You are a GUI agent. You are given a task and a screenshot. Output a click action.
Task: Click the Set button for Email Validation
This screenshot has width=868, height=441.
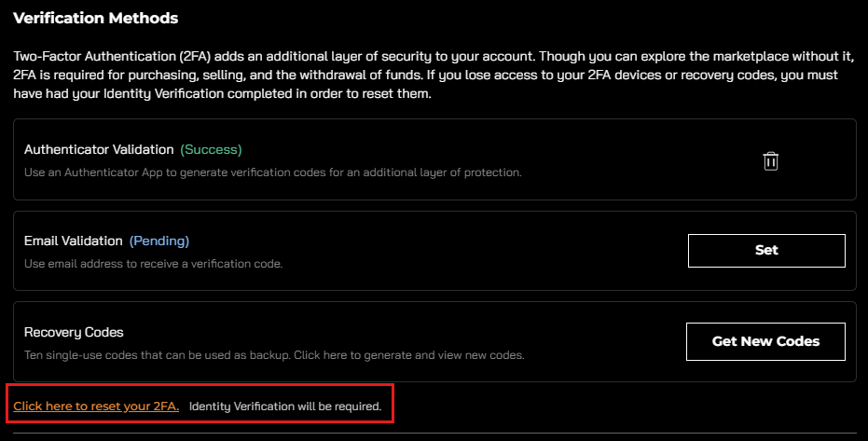point(766,251)
